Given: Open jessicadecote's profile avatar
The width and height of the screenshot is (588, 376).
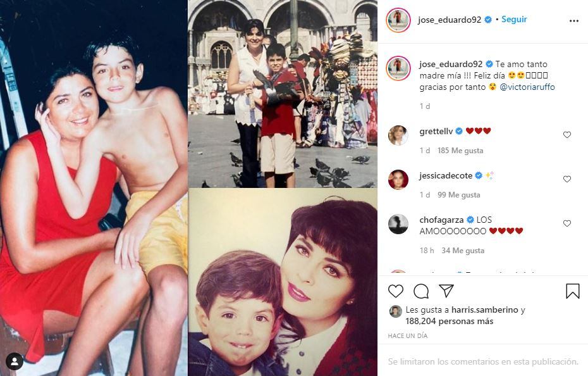Looking at the screenshot, I should [x=398, y=180].
